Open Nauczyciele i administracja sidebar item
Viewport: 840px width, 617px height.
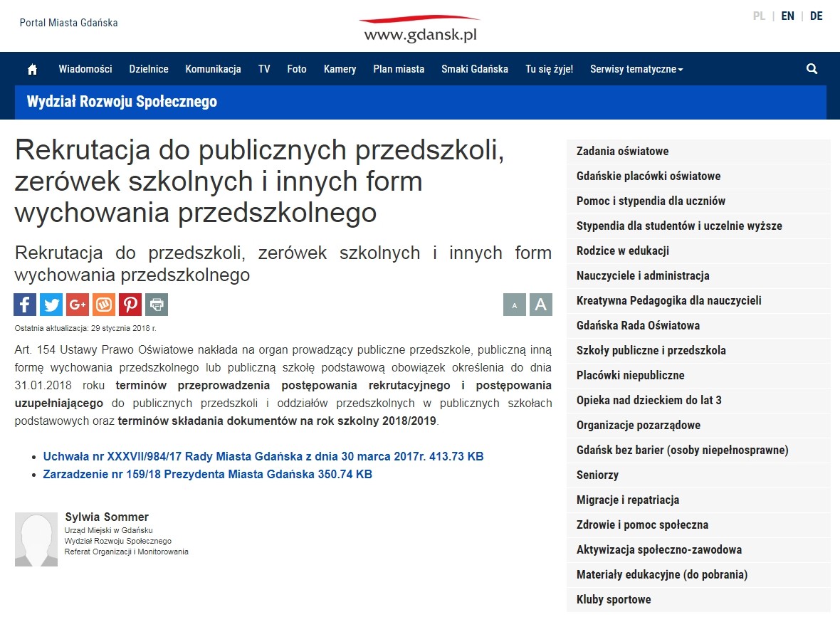click(x=698, y=276)
